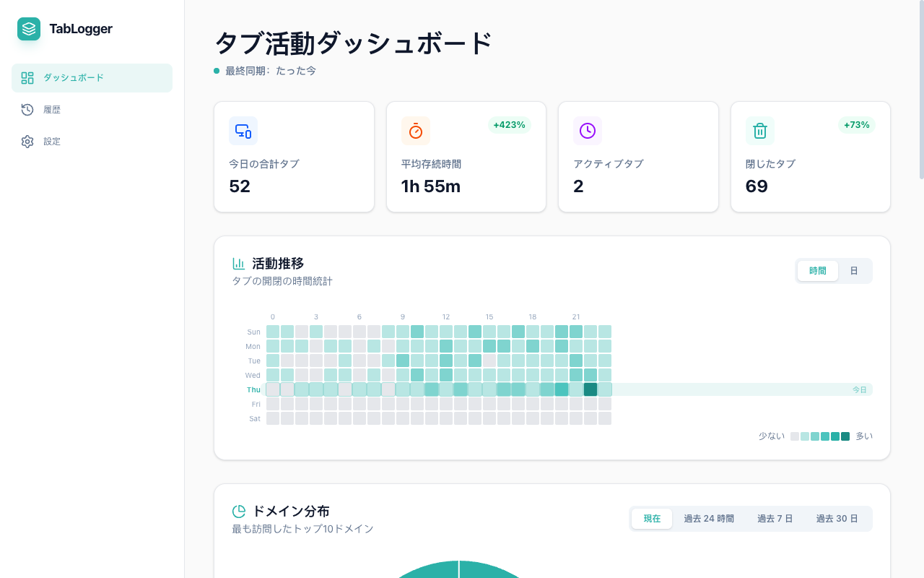
Task: Show domains for 過去 7 日
Action: (x=775, y=519)
